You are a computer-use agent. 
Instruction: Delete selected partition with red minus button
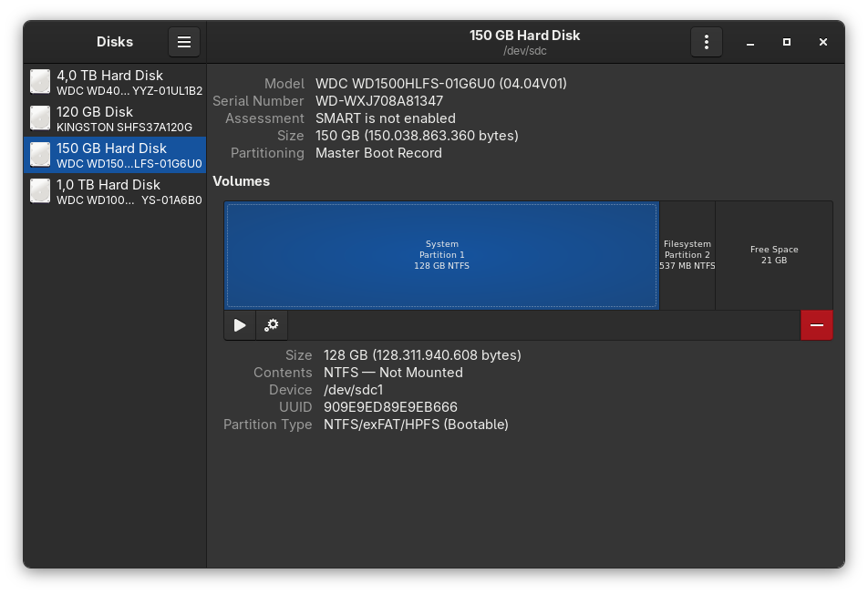tap(817, 325)
